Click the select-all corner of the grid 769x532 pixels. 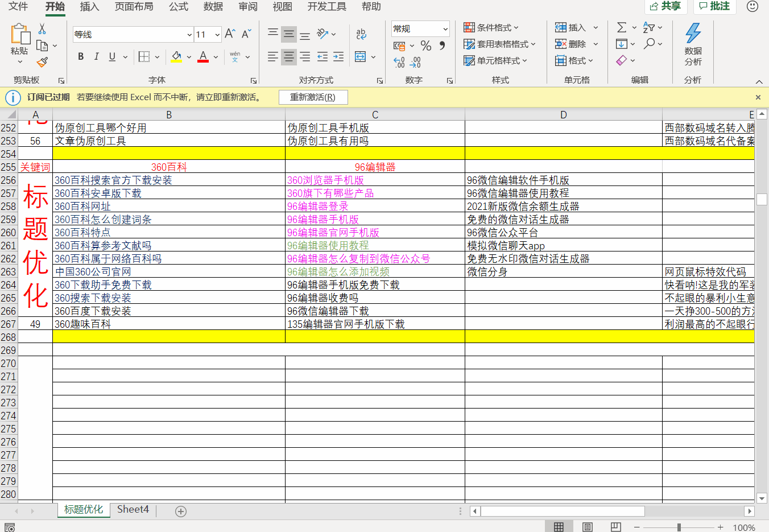tap(9, 114)
